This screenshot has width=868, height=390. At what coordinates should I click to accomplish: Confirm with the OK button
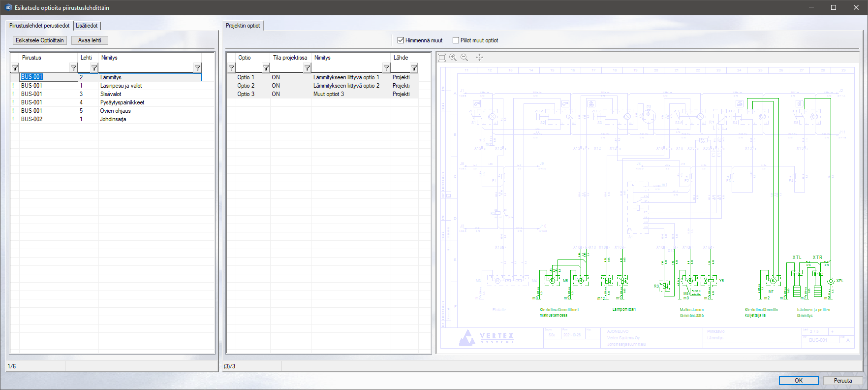coord(798,381)
